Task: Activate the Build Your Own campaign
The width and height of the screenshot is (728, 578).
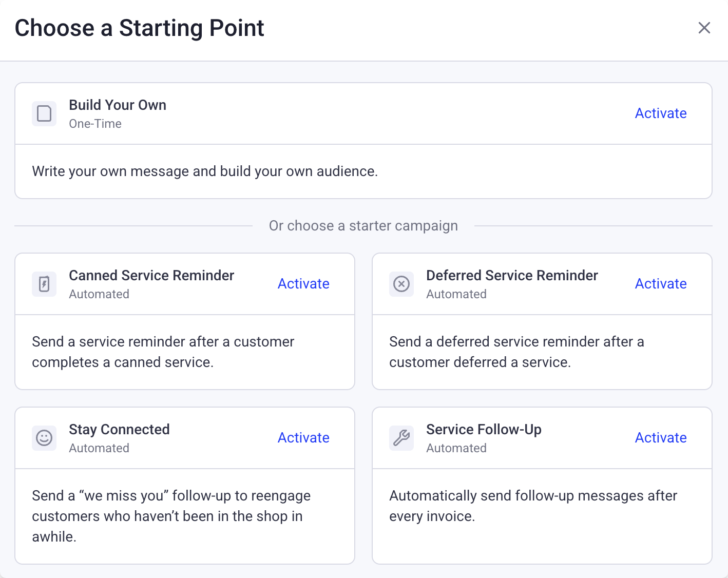Action: pyautogui.click(x=661, y=113)
